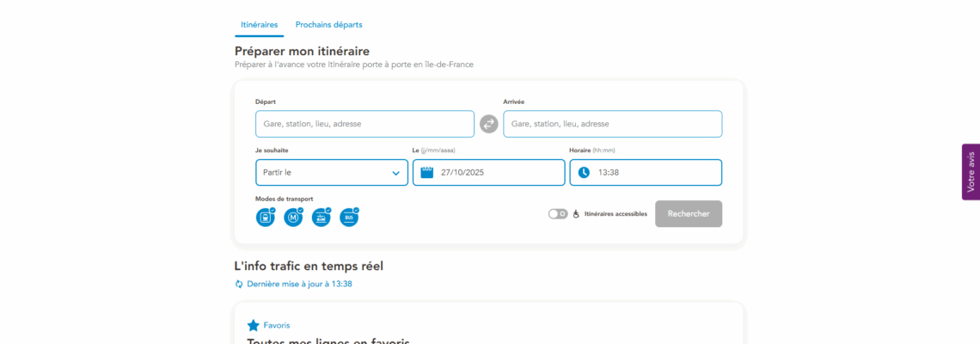Toggle the Bus transport mode
Screen dimensions: 980x344
click(x=348, y=218)
